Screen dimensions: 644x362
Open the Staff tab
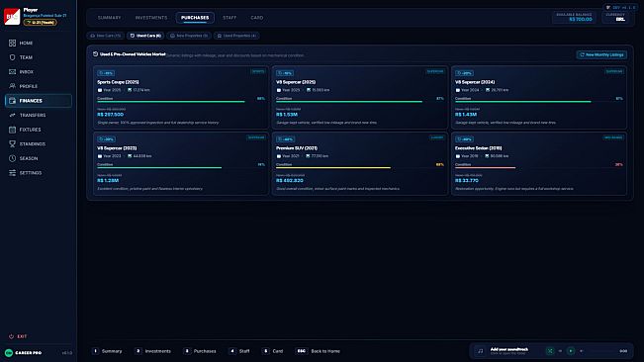[x=230, y=18]
